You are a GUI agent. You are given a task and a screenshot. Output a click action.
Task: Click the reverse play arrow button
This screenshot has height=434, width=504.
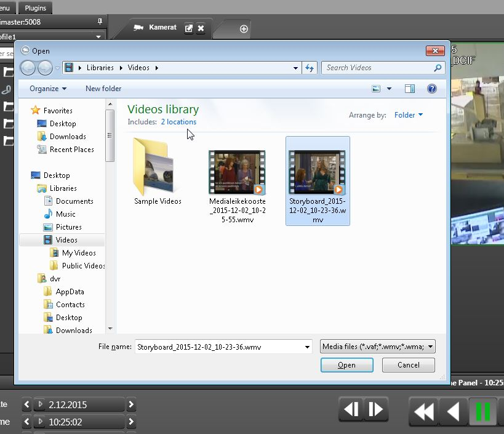[x=452, y=411]
